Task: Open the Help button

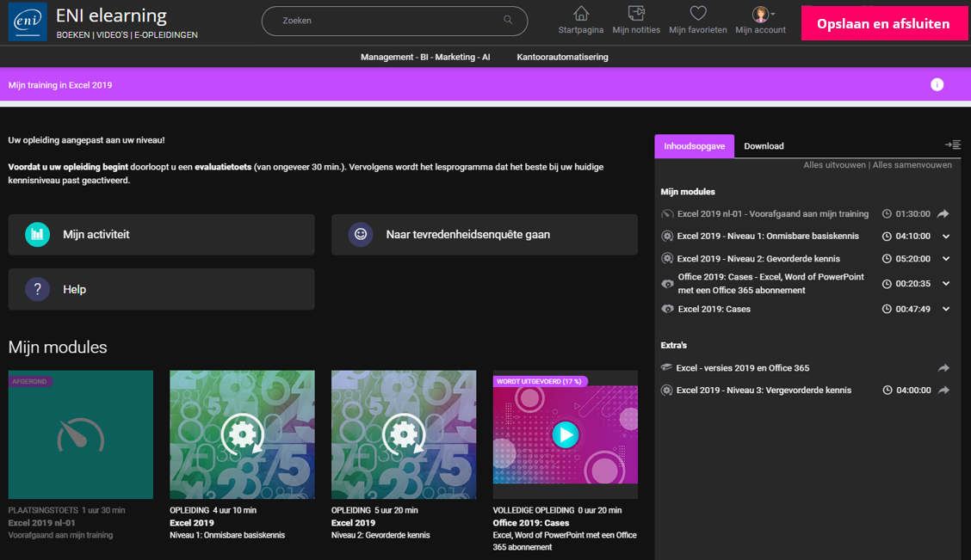Action: (162, 289)
